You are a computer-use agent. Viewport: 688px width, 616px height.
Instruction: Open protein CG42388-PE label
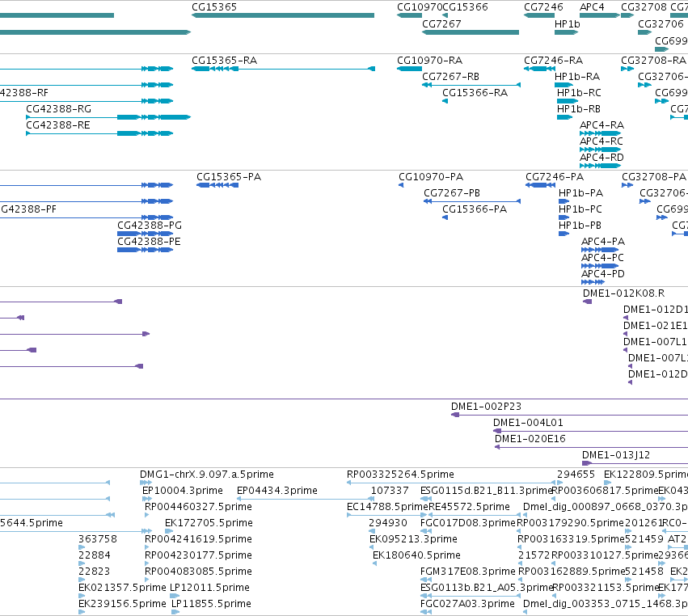149,242
